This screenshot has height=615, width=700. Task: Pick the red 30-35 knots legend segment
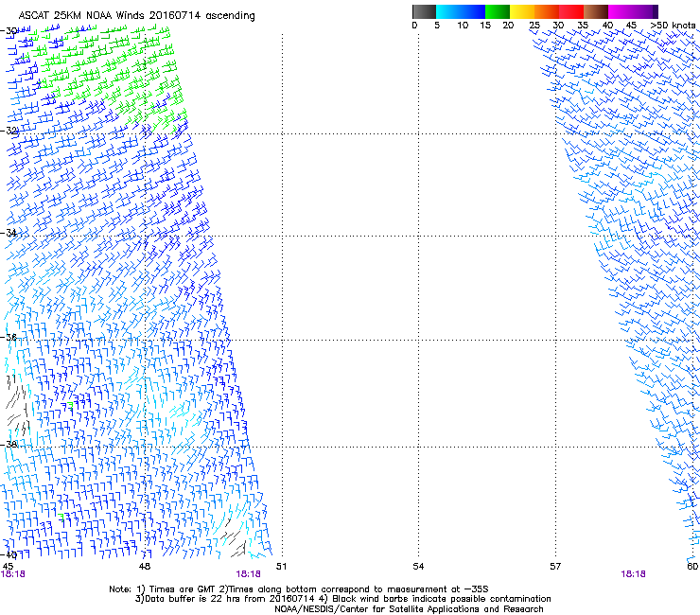571,11
